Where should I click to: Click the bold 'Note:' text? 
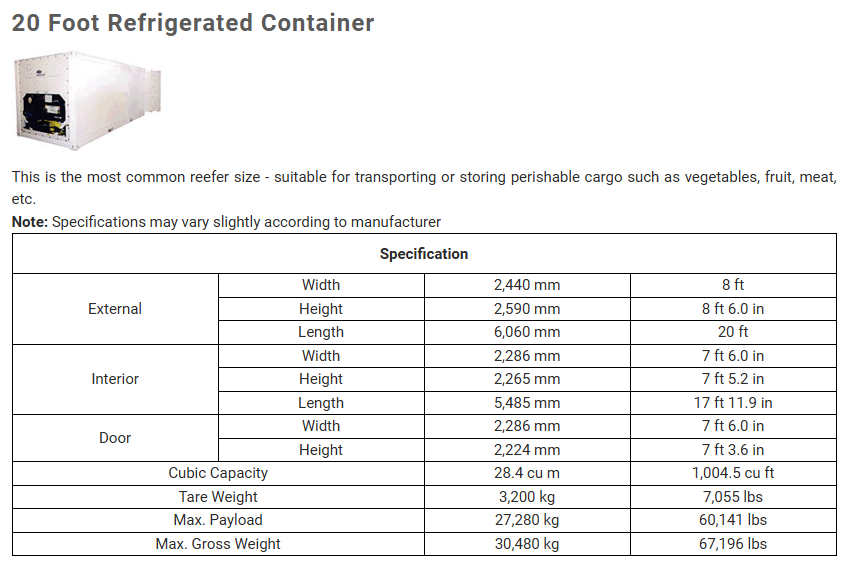[30, 222]
